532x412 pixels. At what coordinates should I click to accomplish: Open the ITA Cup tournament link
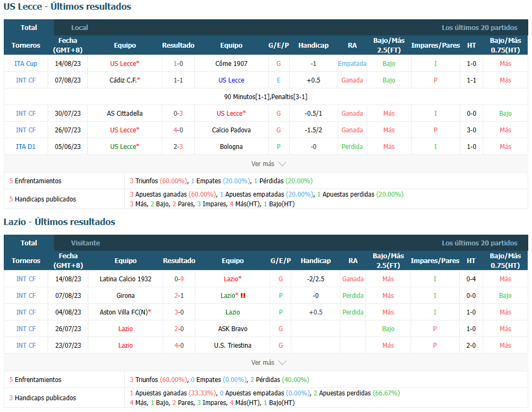[x=26, y=64]
